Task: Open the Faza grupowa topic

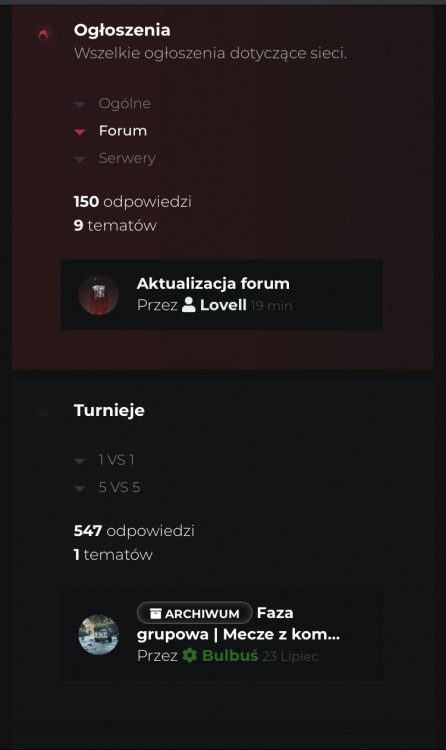Action: click(238, 624)
